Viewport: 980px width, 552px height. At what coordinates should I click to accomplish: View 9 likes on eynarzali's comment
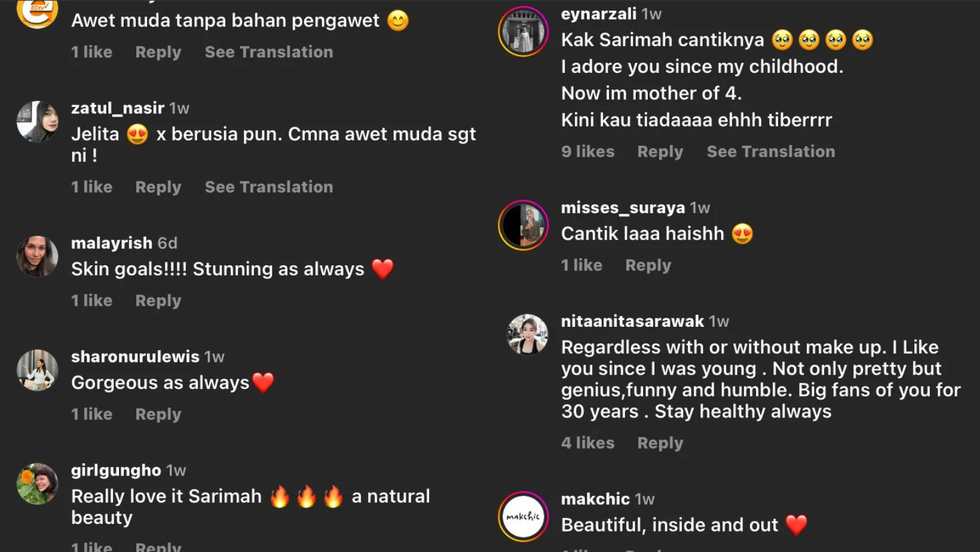[x=588, y=152]
